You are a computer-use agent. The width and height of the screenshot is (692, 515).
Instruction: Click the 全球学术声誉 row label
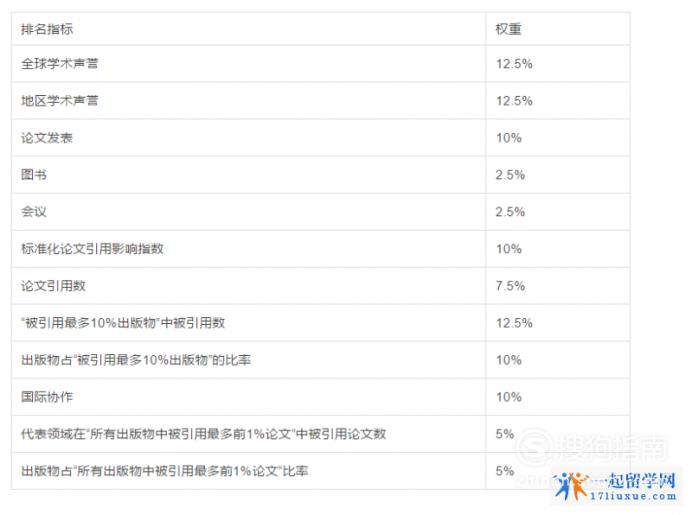[x=60, y=64]
